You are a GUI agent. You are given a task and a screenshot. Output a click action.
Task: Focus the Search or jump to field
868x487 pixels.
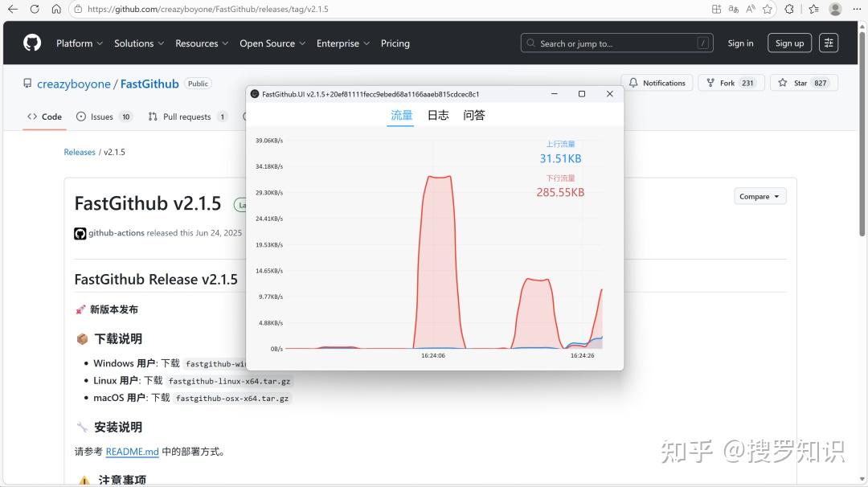(x=616, y=43)
